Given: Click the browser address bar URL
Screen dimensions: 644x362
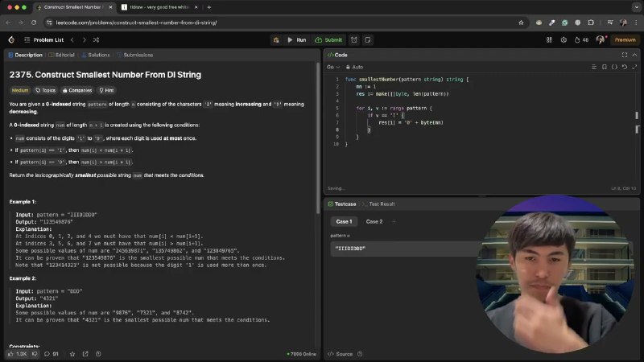Looking at the screenshot, I should point(136,23).
